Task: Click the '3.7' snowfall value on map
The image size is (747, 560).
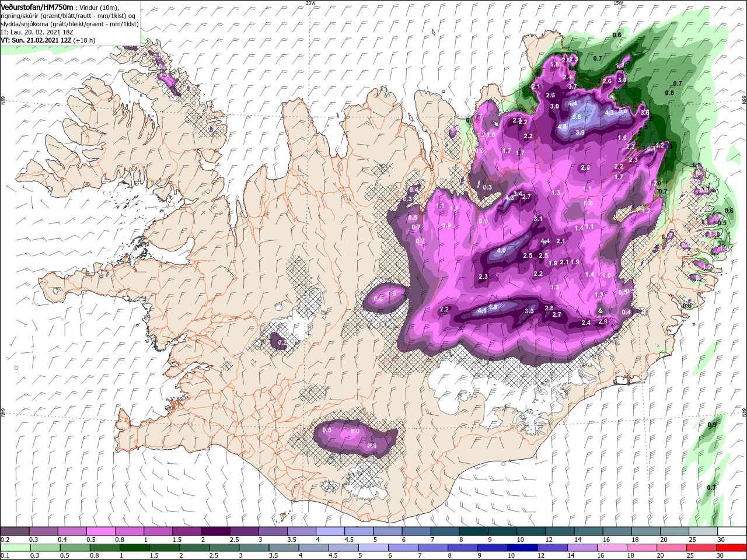Action: pyautogui.click(x=573, y=87)
